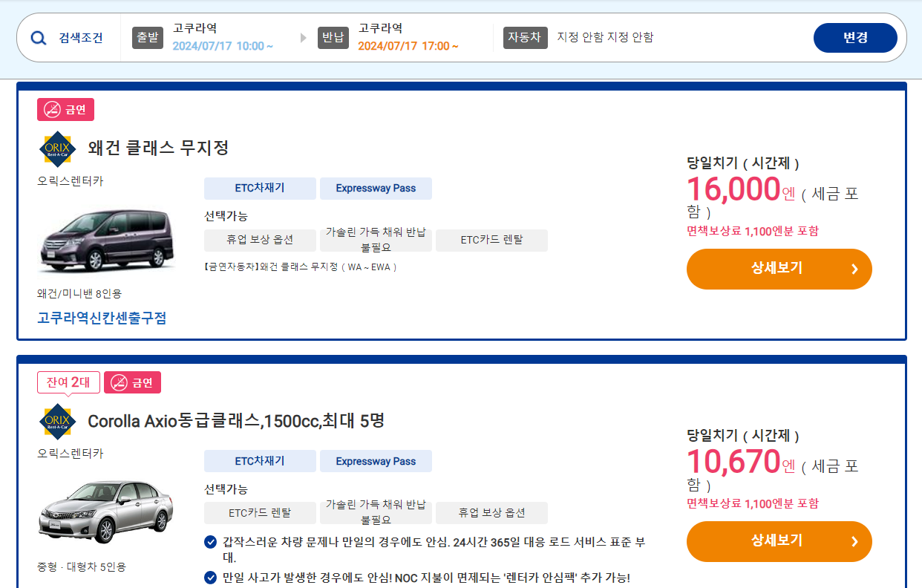Viewport: 922px width, 588px height.
Task: Click the 금연 badge next to 잔여 2대
Action: tap(132, 382)
